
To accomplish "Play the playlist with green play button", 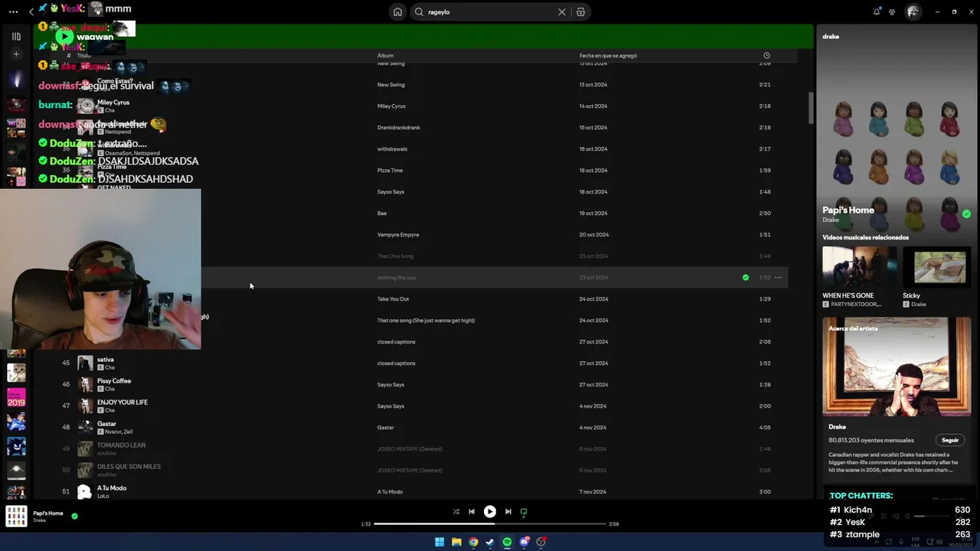I will pyautogui.click(x=65, y=36).
